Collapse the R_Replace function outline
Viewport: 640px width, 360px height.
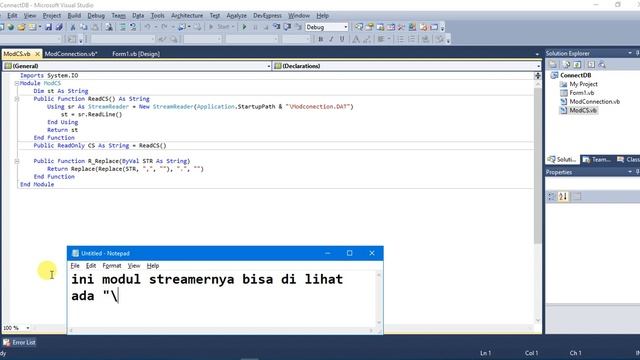click(17, 161)
